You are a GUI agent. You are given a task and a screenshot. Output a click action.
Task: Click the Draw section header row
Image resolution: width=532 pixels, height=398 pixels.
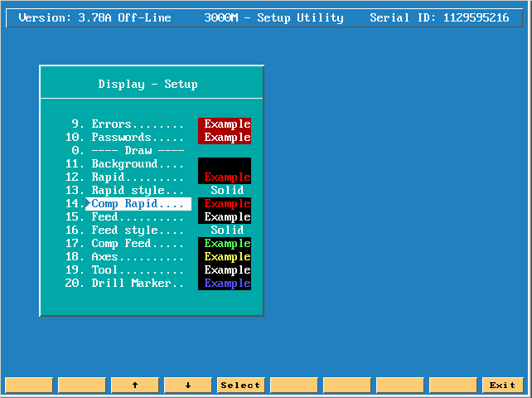pos(128,150)
